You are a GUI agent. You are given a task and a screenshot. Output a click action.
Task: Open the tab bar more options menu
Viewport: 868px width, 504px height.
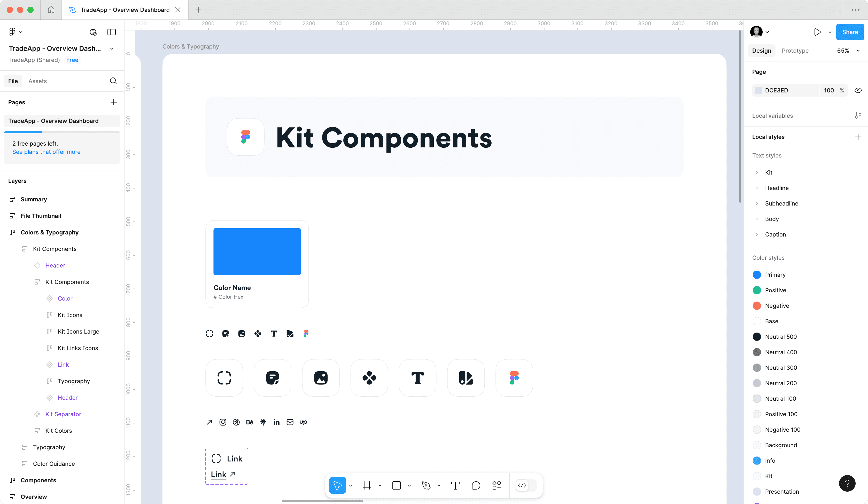(x=855, y=10)
